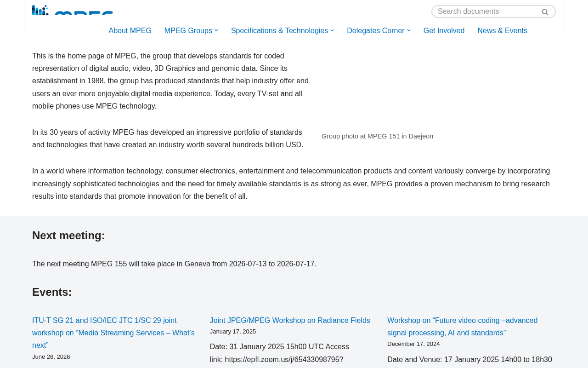Click the December 17, 2024 date
Screen dimensions: 588x368
tap(413, 344)
